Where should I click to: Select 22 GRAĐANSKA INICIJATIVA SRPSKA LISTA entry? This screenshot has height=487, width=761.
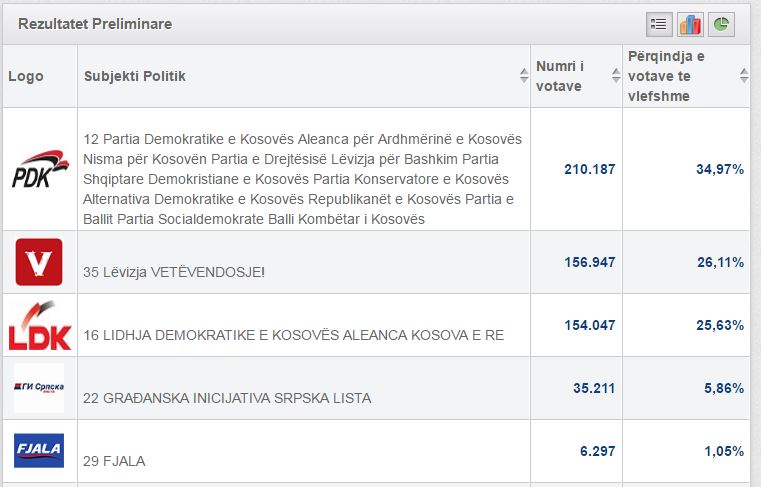[227, 398]
